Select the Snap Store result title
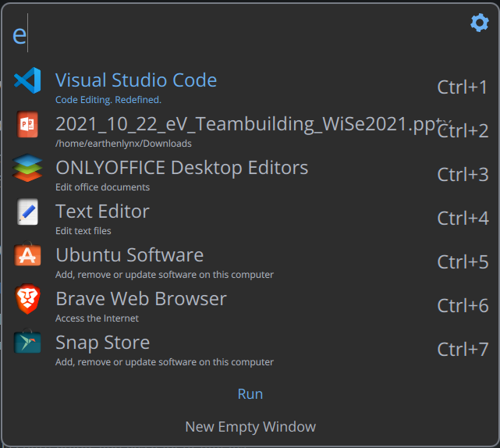The image size is (500, 448). pos(103,343)
